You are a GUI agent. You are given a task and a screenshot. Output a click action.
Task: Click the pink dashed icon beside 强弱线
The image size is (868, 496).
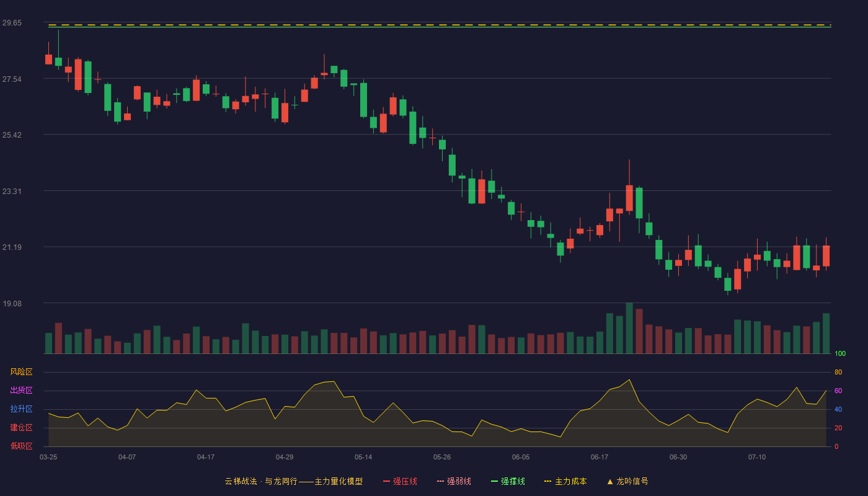(x=441, y=482)
